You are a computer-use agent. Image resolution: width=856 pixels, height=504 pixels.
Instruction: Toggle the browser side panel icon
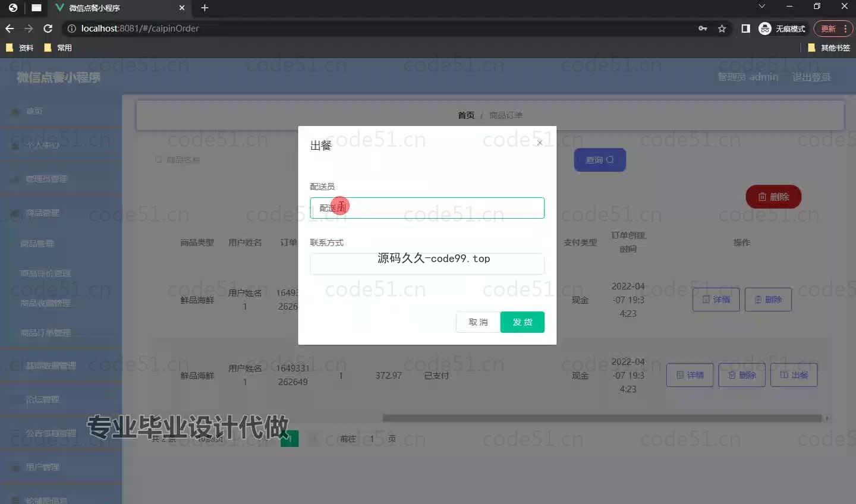pos(745,29)
